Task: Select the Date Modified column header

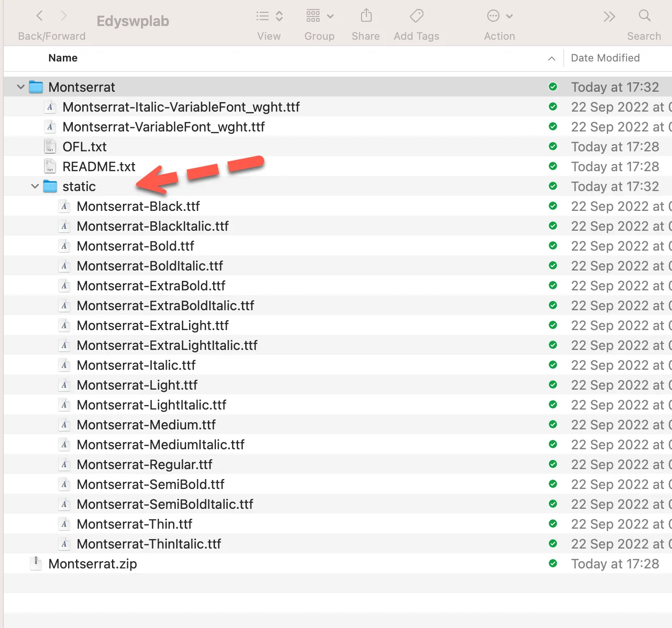Action: coord(605,58)
